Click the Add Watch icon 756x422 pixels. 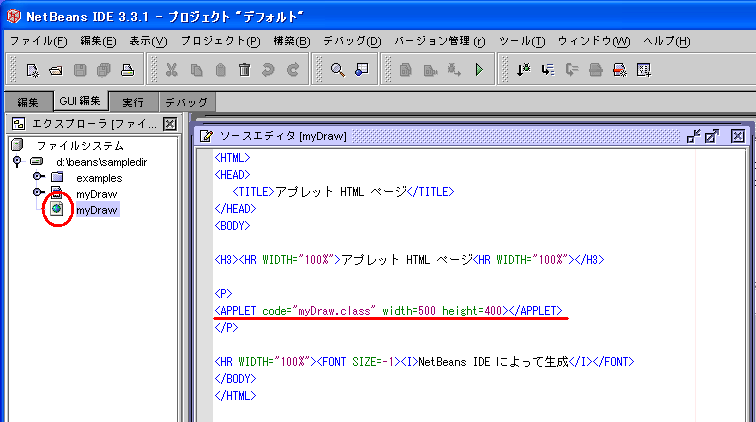[x=644, y=70]
